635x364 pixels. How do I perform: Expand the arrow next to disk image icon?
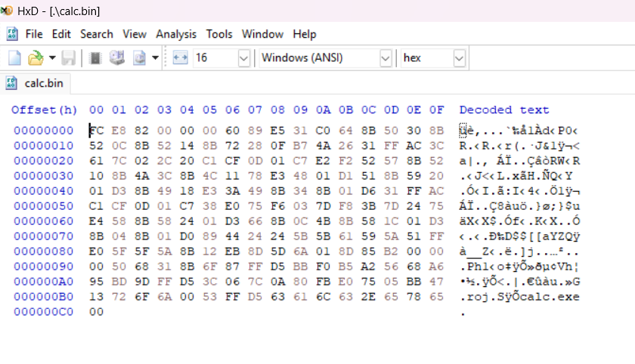[155, 58]
